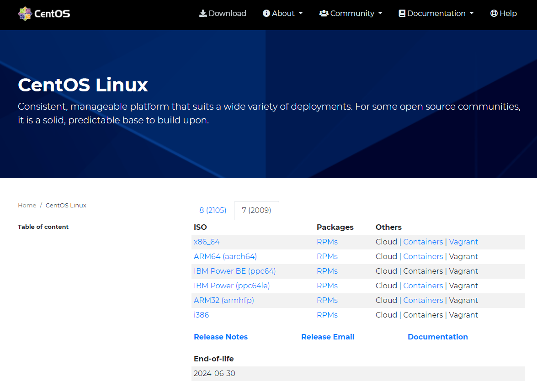Open RPMs for i386

tap(327, 315)
